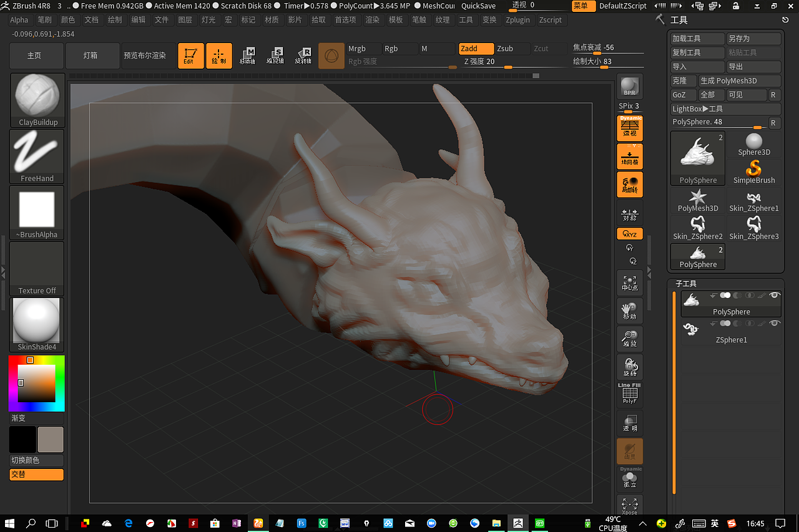Click the BPR render icon
The width and height of the screenshot is (799, 532).
tap(629, 87)
